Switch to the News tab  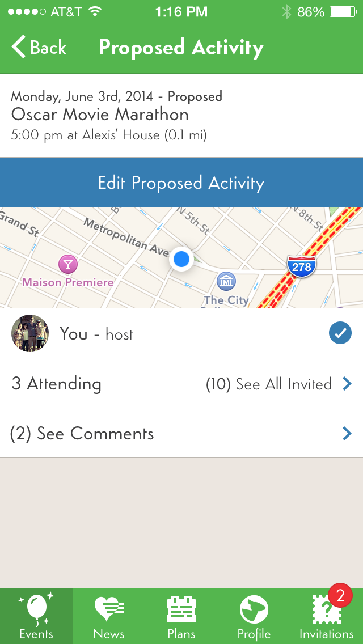coord(109,616)
